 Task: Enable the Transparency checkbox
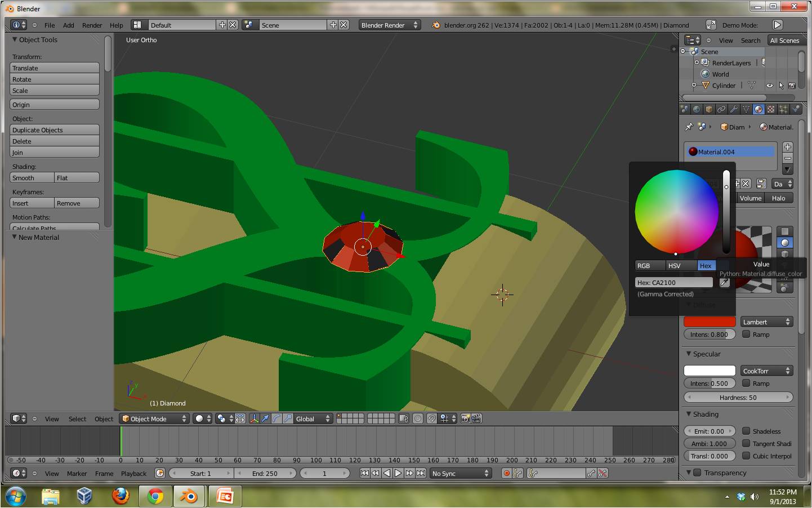(697, 473)
